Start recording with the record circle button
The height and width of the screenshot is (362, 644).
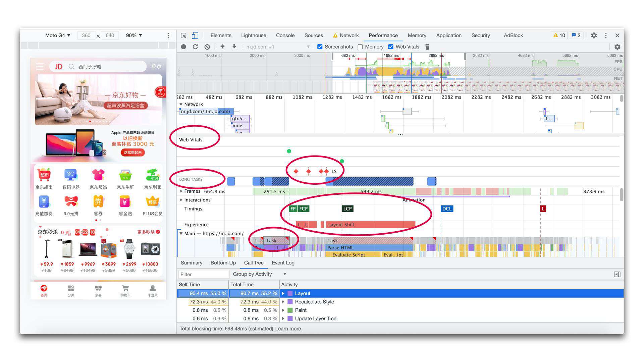pos(183,47)
